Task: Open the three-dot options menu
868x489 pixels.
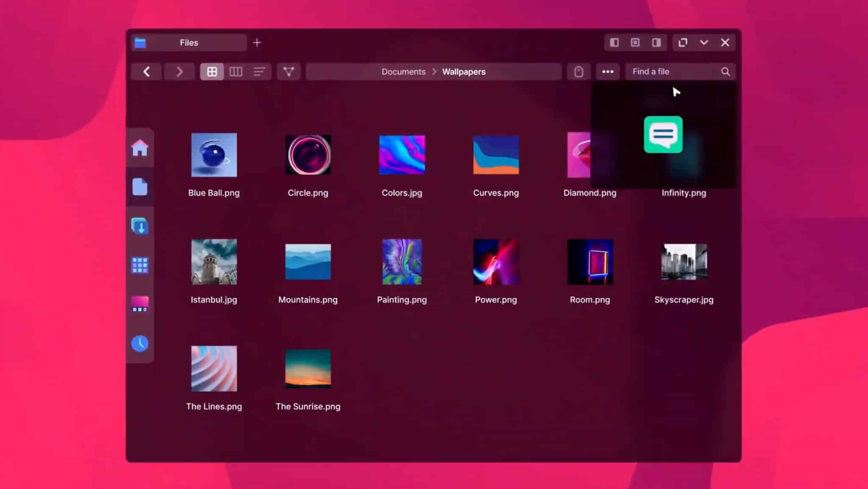Action: 608,71
